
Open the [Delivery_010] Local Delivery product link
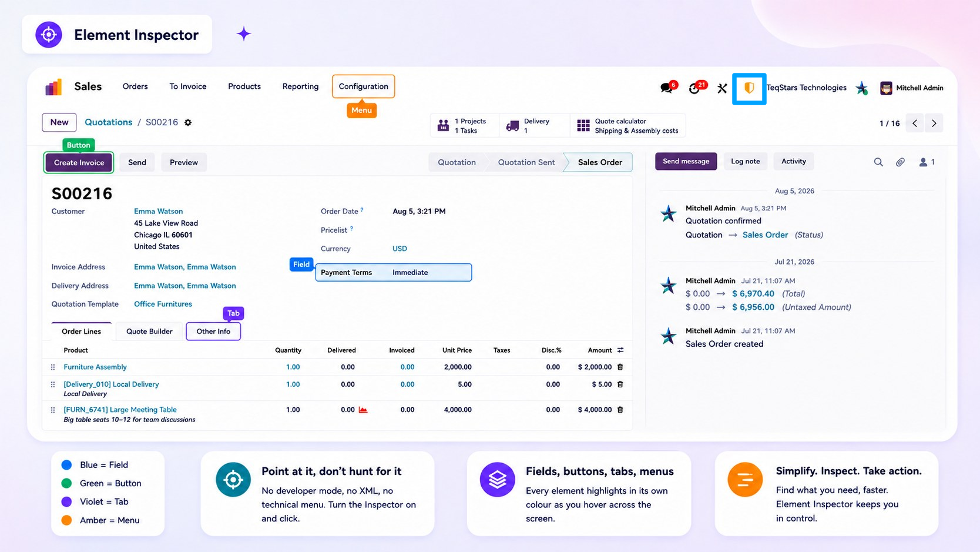click(111, 384)
